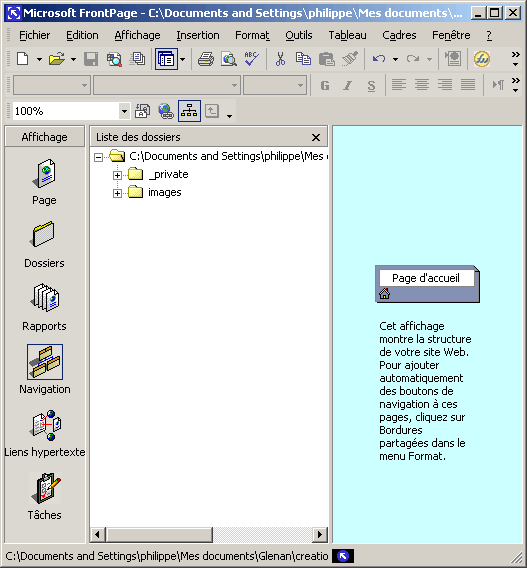
Task: Switch to Liens hypertexte view
Action: tap(45, 434)
